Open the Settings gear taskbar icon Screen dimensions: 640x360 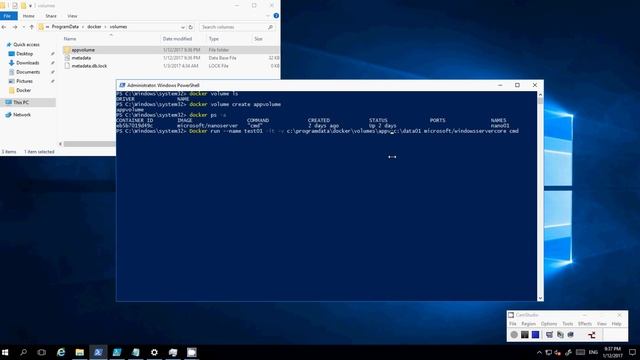pyautogui.click(x=154, y=352)
